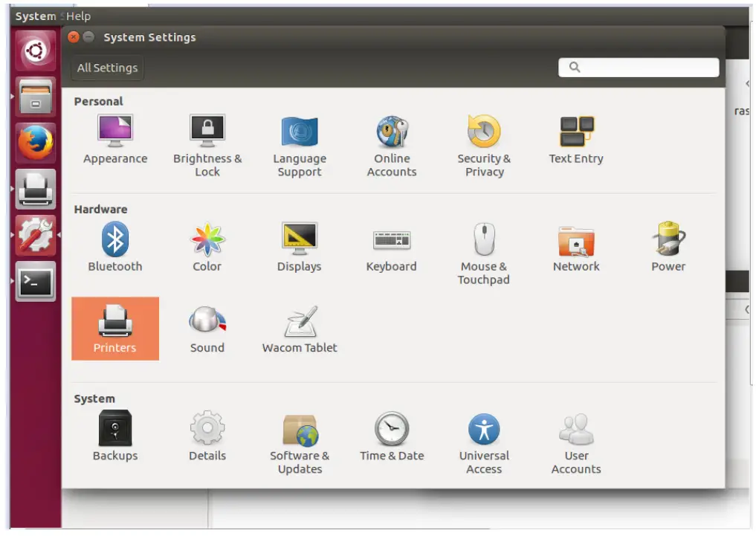The height and width of the screenshot is (536, 756).
Task: Open the highlighted Printers settings
Action: (x=114, y=329)
